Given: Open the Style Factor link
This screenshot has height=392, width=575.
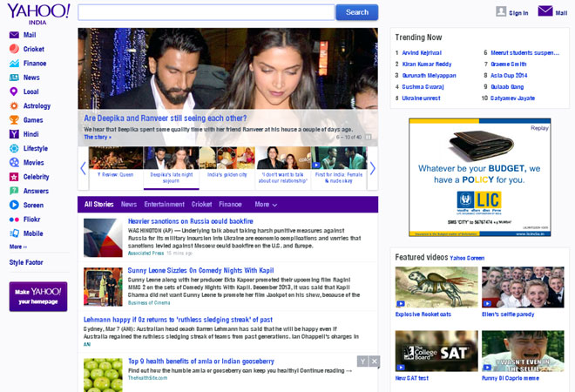Looking at the screenshot, I should click(26, 262).
